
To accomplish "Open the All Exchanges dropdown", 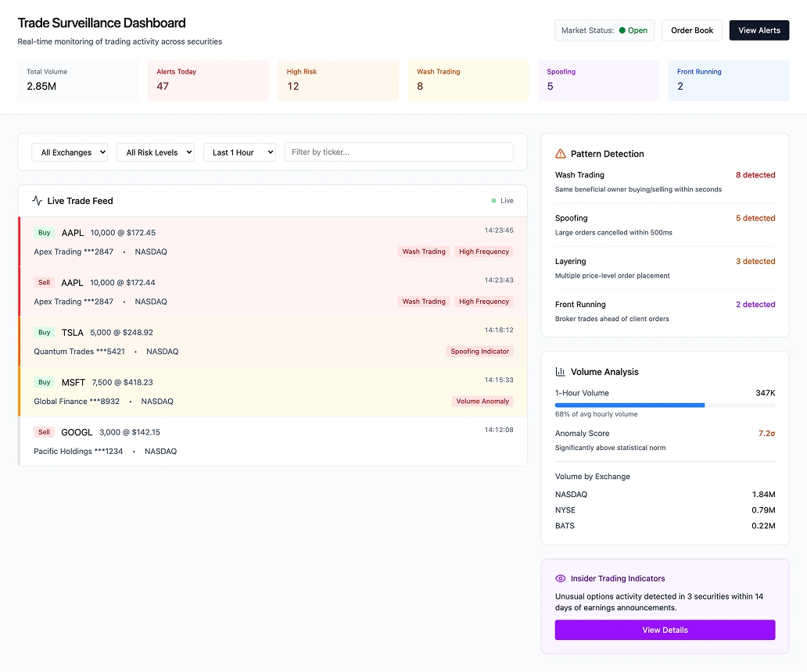I will (x=70, y=152).
